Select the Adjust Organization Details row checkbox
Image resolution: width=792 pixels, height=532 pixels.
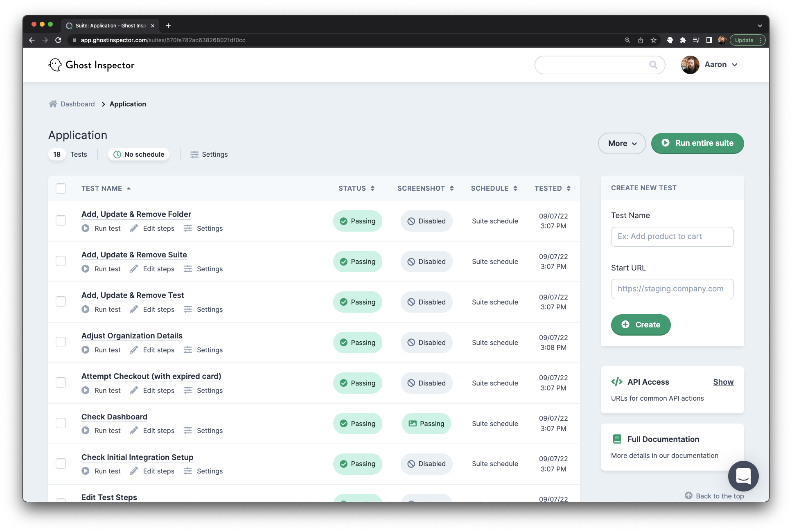(61, 342)
